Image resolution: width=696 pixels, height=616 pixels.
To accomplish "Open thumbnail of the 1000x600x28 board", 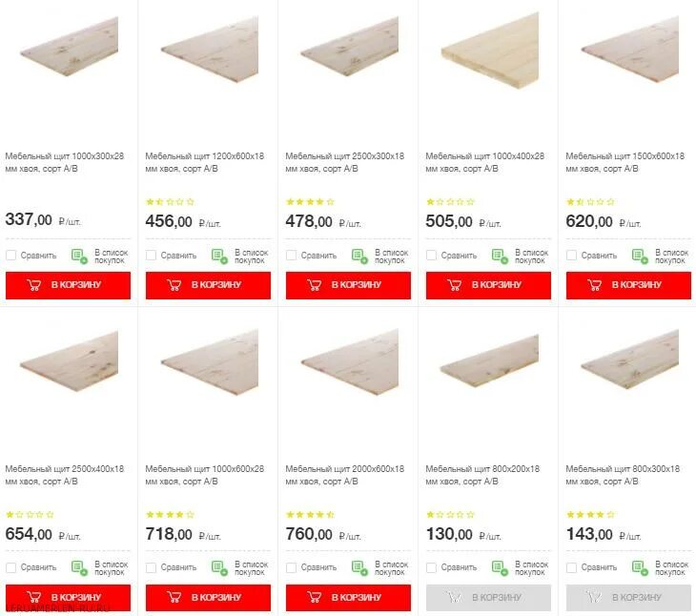I will (x=208, y=362).
